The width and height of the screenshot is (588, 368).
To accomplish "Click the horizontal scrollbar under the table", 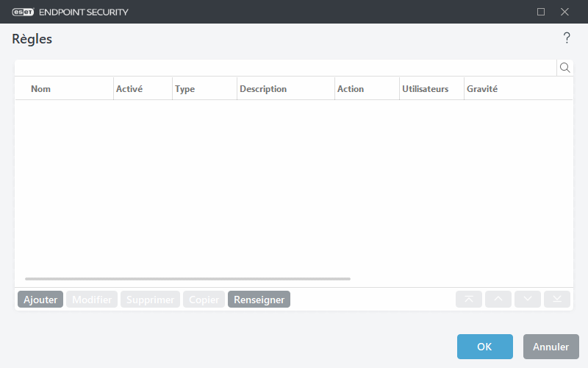I will tap(187, 279).
